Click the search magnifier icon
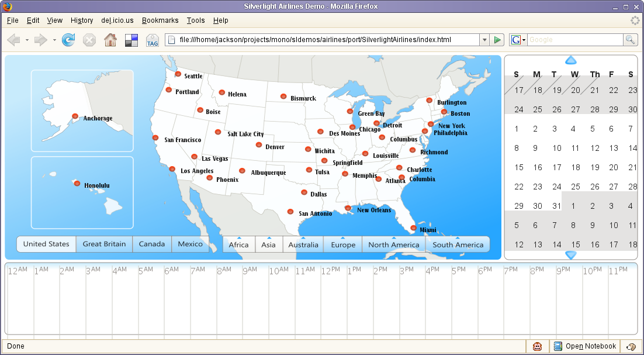This screenshot has height=355, width=644. (x=630, y=39)
